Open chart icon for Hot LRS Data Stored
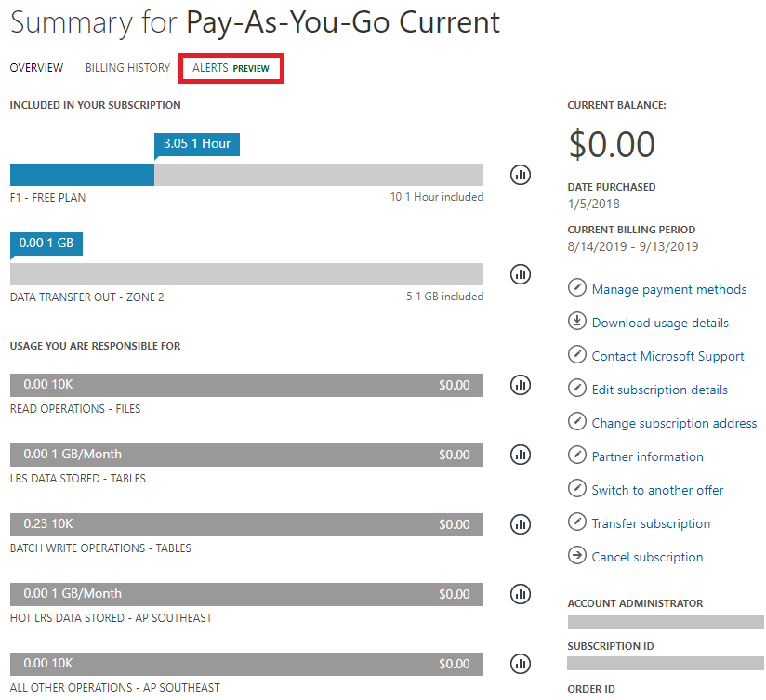Image resolution: width=766 pixels, height=700 pixels. tap(521, 594)
